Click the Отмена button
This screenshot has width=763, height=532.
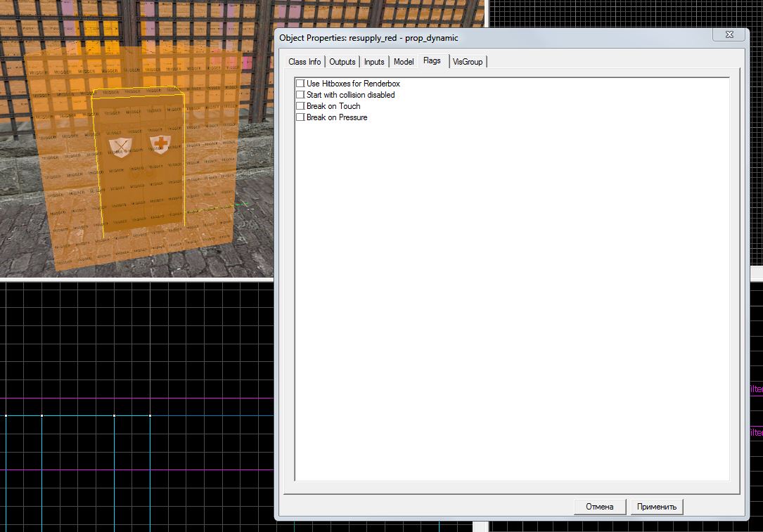tap(599, 507)
